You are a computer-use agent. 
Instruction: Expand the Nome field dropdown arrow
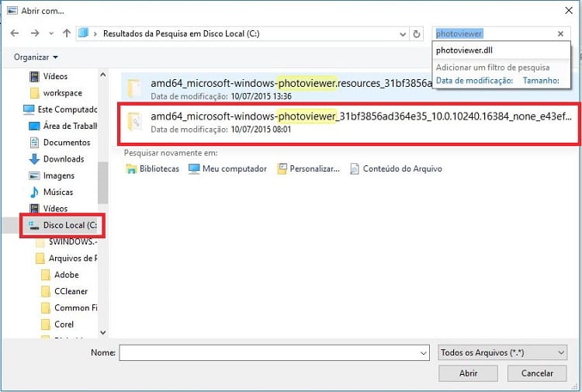pyautogui.click(x=424, y=353)
